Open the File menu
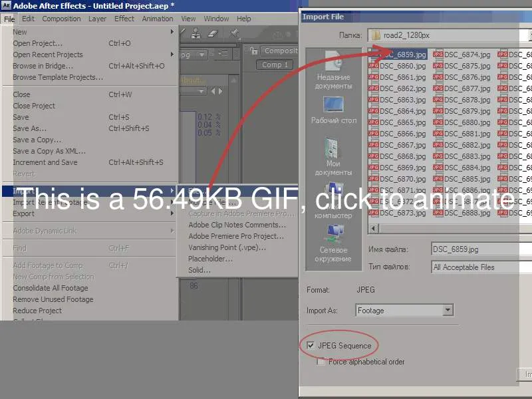Screen dimensions: 532x399 (9, 19)
